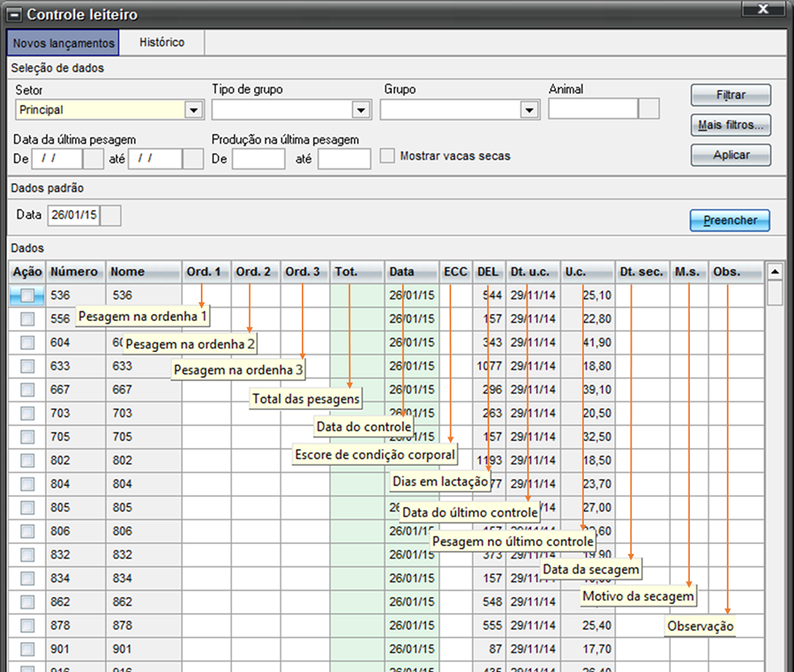
Task: Focus the 'Produção na última pesagem' De field
Action: pyautogui.click(x=258, y=159)
